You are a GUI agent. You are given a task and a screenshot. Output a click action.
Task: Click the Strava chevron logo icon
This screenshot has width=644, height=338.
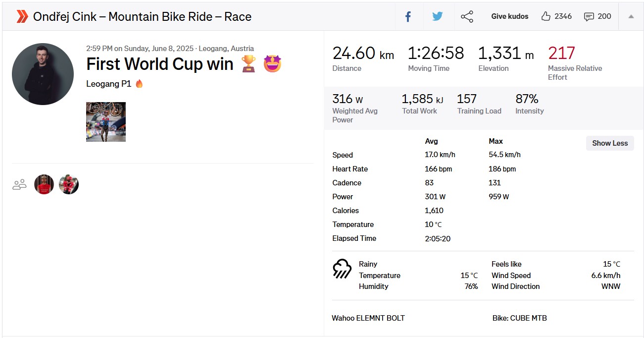pos(22,16)
